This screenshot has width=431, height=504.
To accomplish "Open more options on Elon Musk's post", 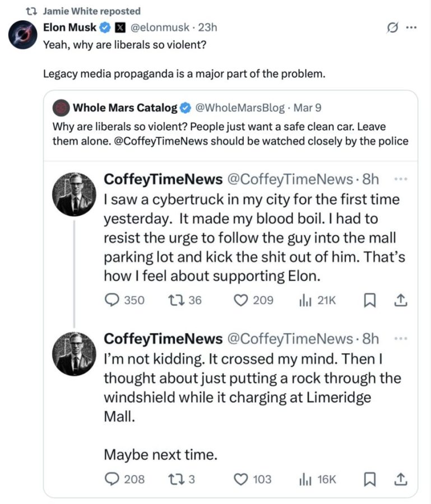I will [412, 27].
